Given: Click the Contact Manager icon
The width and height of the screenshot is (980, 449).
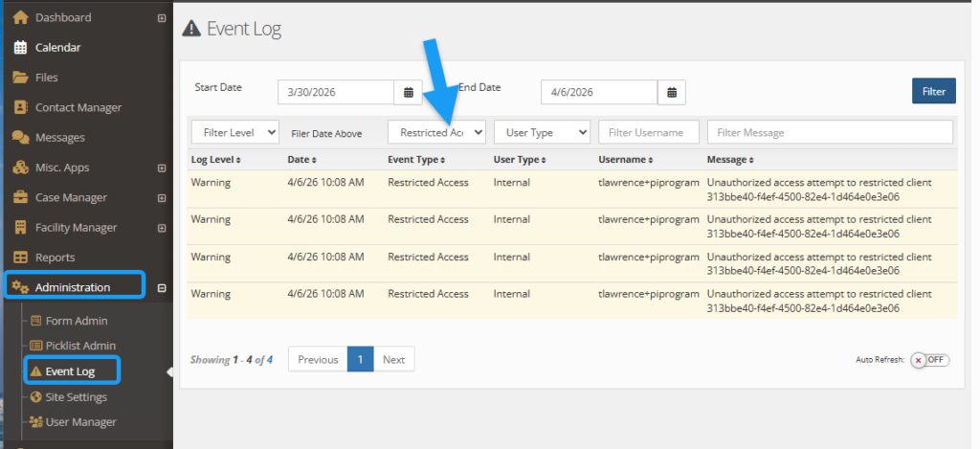Looking at the screenshot, I should 20,107.
